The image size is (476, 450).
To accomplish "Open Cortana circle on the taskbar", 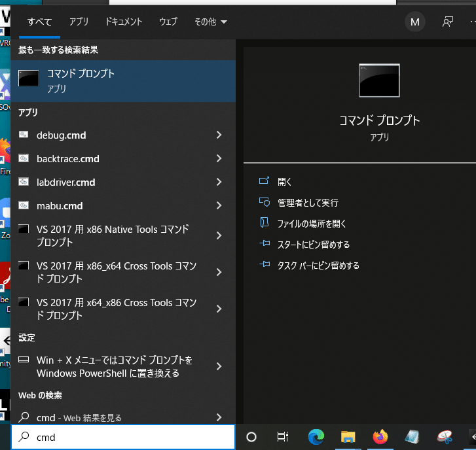I will [251, 437].
